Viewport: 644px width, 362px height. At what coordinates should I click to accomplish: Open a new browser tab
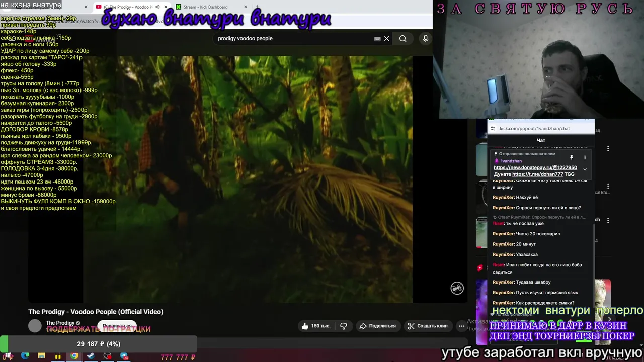click(258, 7)
